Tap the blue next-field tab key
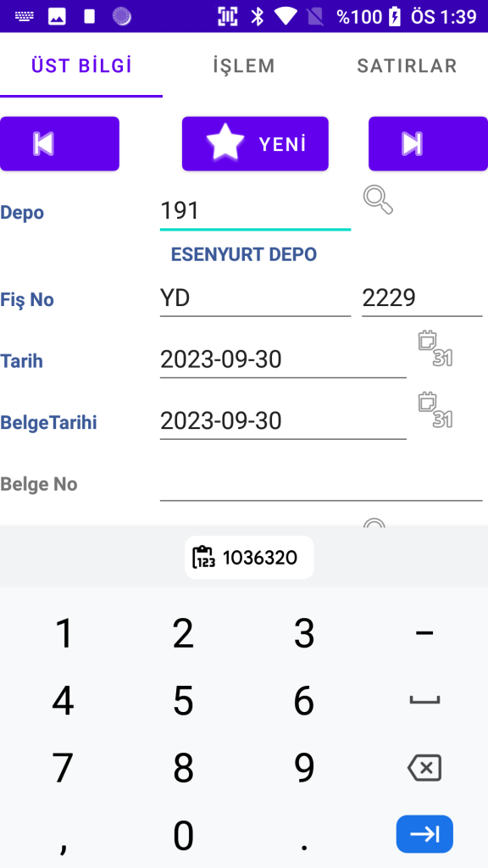Viewport: 488px width, 868px height. (x=424, y=834)
